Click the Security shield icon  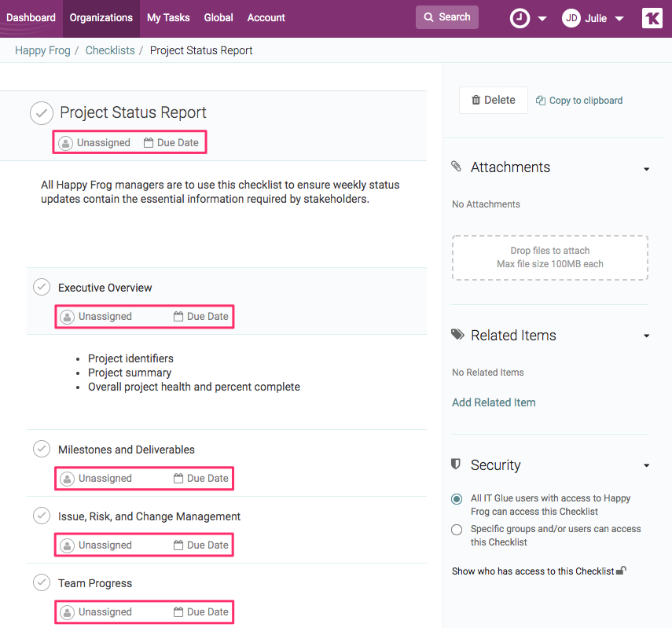pyautogui.click(x=456, y=465)
